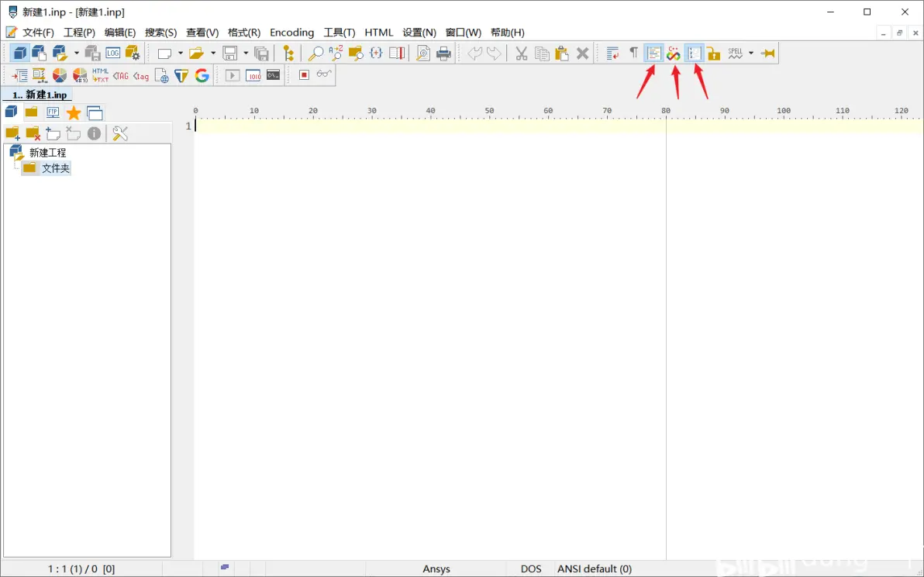Expand the project toolbar dropdown arrow
Viewport: 924px width, 577px height.
coord(76,54)
